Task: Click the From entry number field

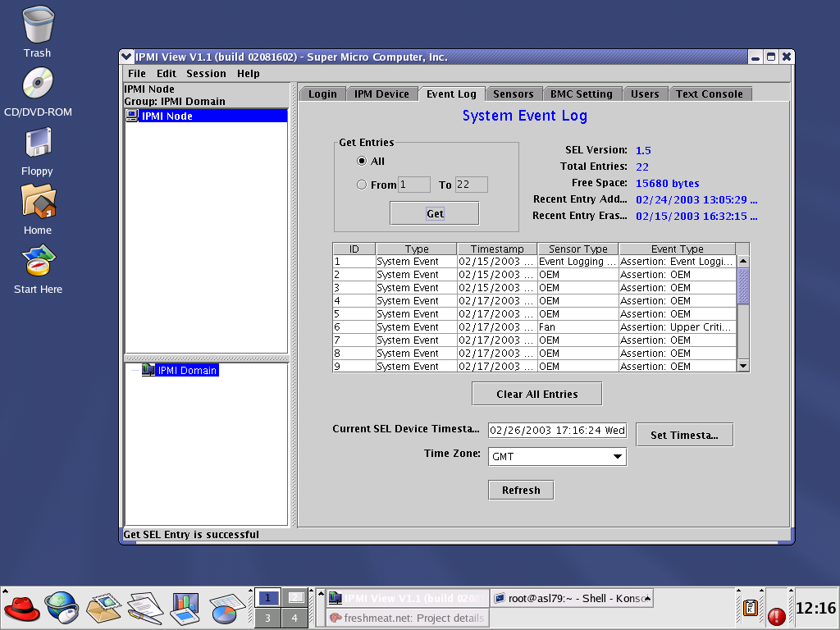Action: [414, 185]
